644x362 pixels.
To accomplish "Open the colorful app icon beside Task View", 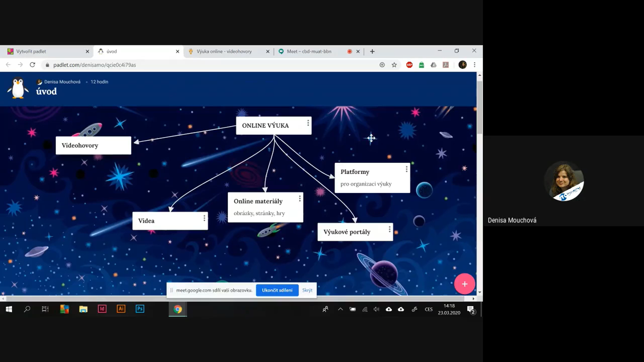I will tap(64, 309).
